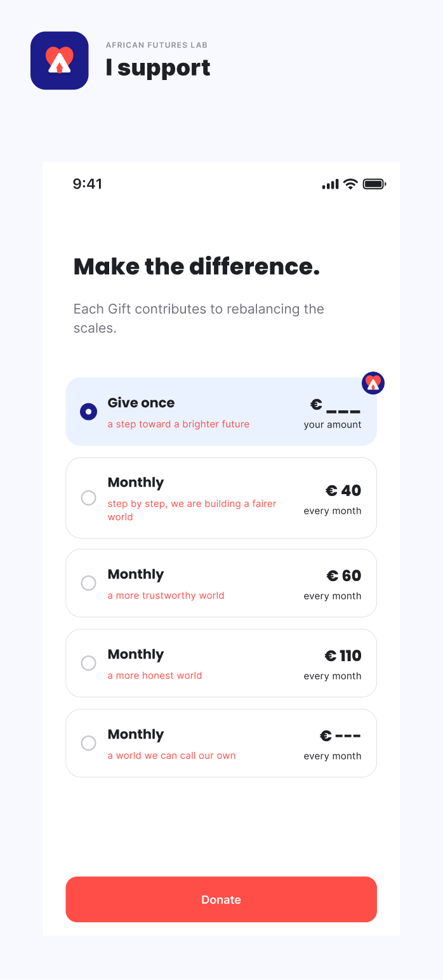Click the African Futures Lab app logo
The width and height of the screenshot is (443, 980).
[x=60, y=60]
